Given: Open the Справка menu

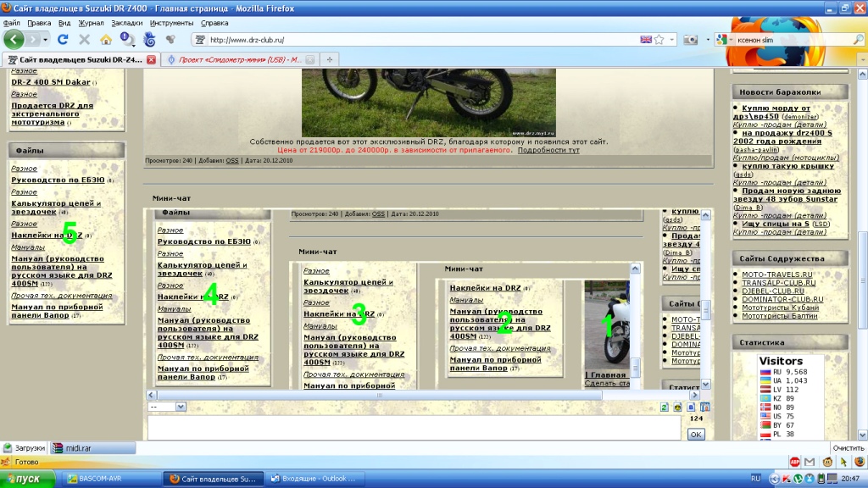Looking at the screenshot, I should [214, 23].
